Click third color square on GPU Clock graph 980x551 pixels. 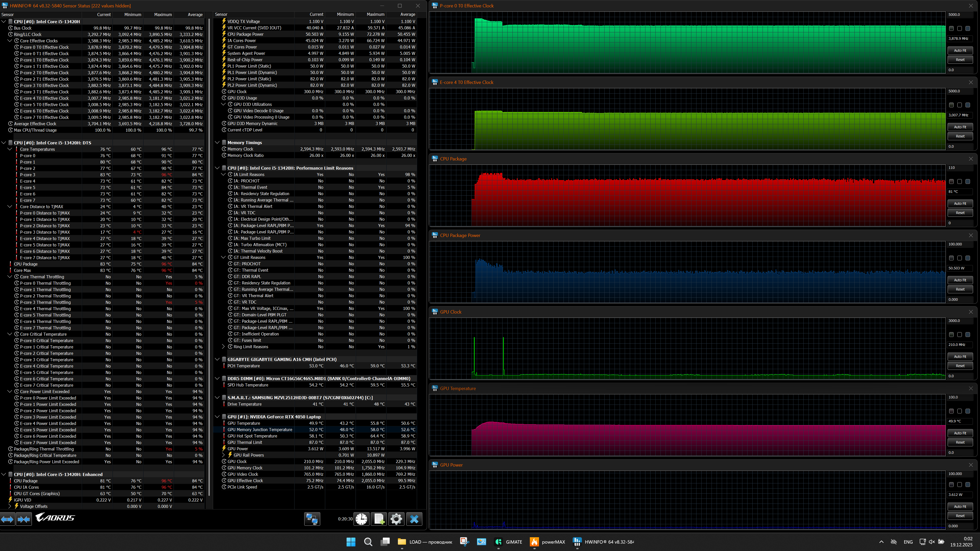[x=967, y=335]
